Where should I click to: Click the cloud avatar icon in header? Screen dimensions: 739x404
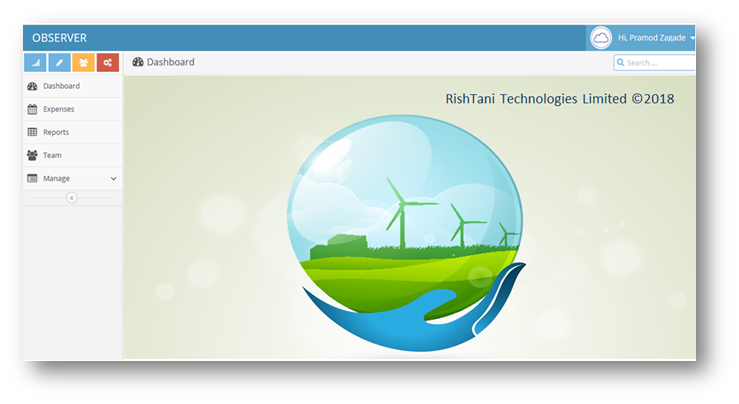click(601, 37)
